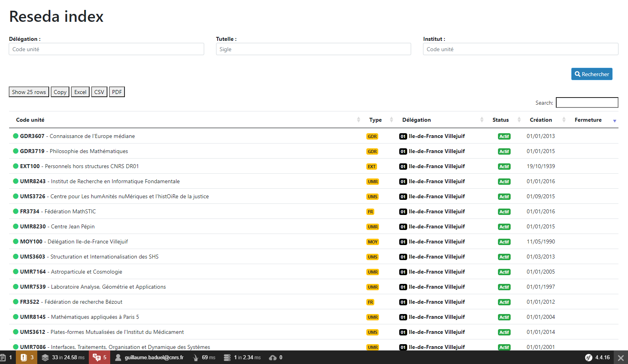Viewport: 628px width, 364px height.
Task: Open database queries 1 in 2.34 ms panel
Action: (x=242, y=357)
